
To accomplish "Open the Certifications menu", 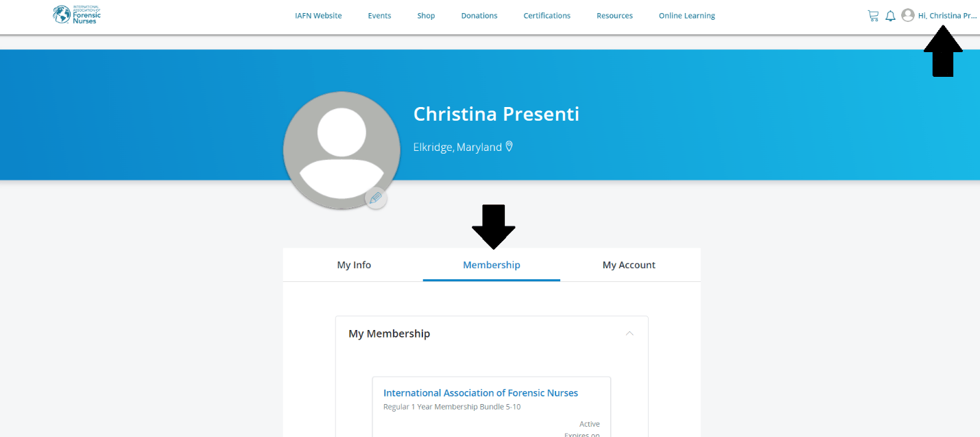I will tap(547, 16).
